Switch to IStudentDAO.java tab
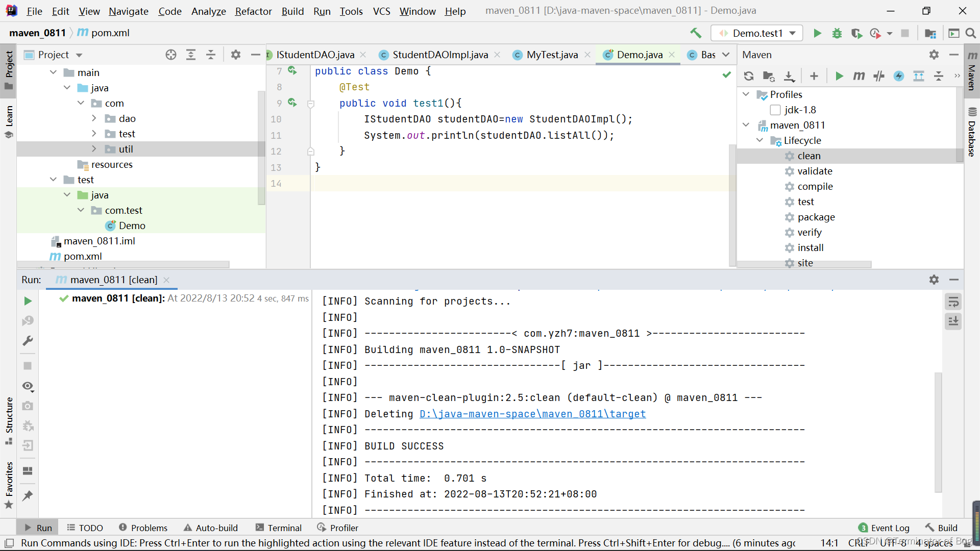 click(x=315, y=55)
